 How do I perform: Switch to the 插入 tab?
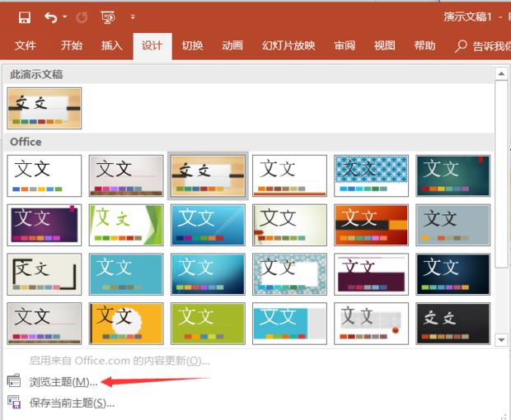(112, 45)
